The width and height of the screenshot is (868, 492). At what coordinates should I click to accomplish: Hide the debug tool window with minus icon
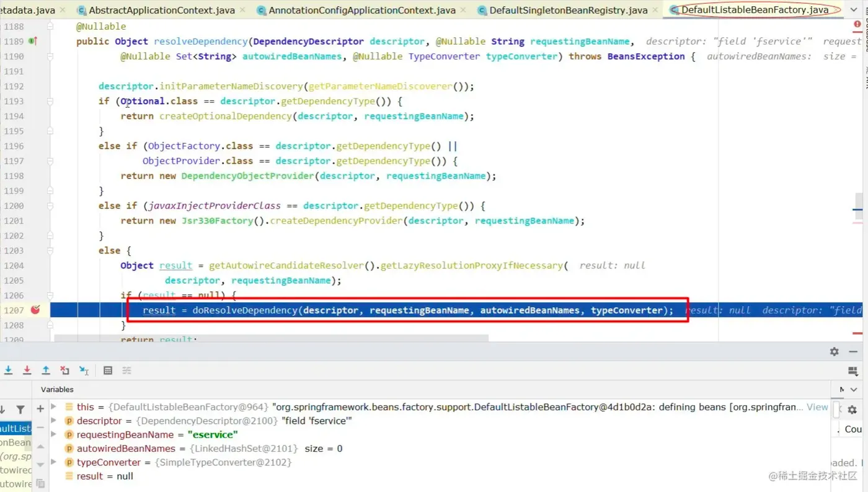853,351
